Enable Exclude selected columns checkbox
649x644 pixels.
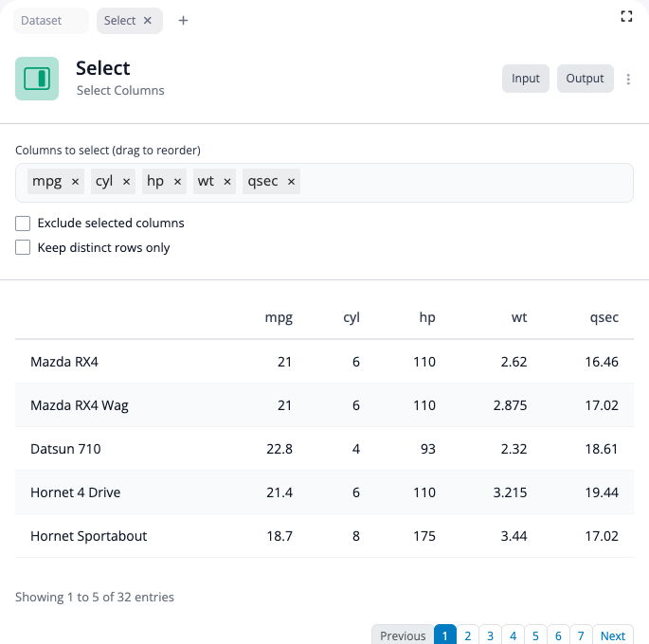pyautogui.click(x=23, y=224)
